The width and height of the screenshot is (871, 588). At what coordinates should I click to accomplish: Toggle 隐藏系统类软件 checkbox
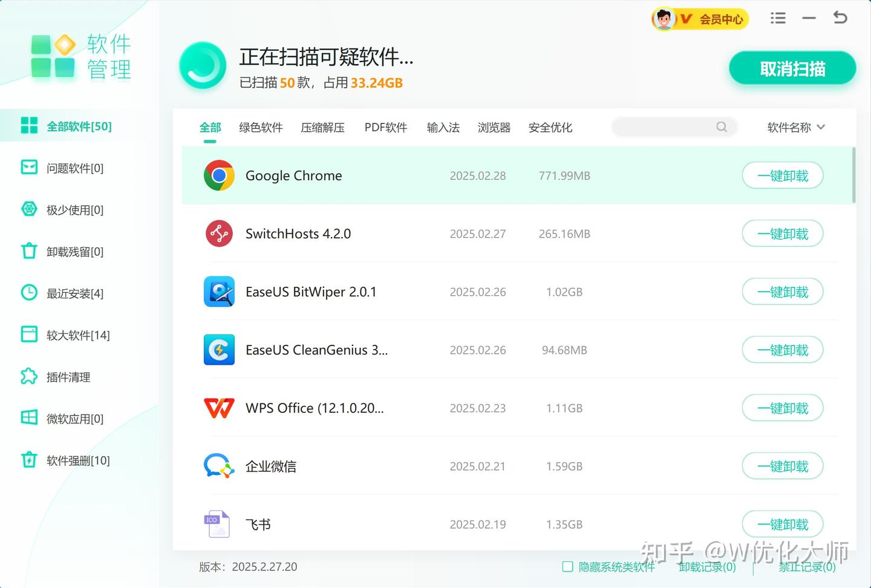(567, 566)
